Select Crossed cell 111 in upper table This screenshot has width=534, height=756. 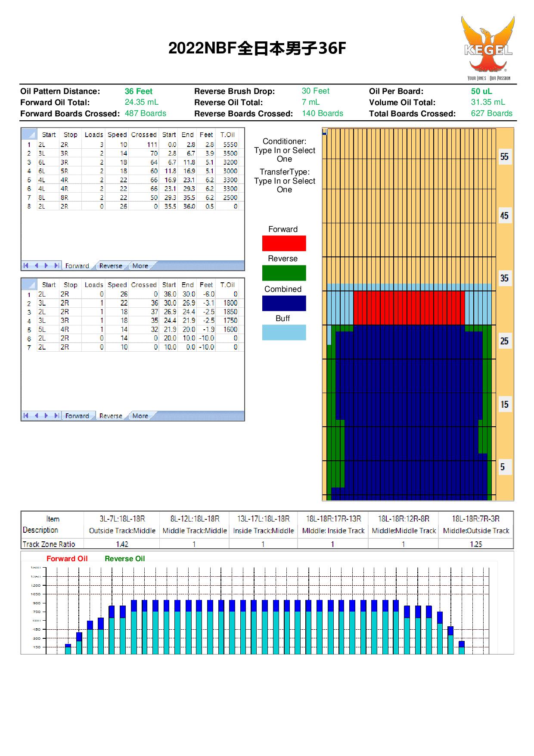[x=144, y=145]
